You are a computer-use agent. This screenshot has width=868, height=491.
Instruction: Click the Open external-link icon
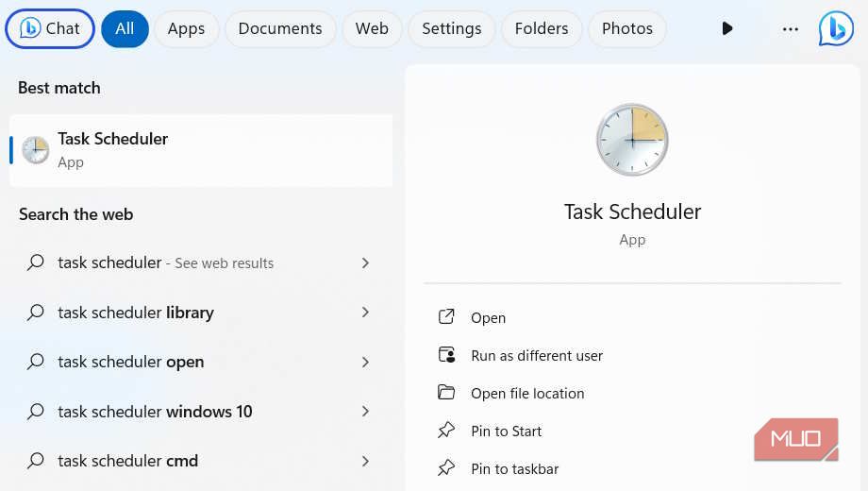(446, 317)
